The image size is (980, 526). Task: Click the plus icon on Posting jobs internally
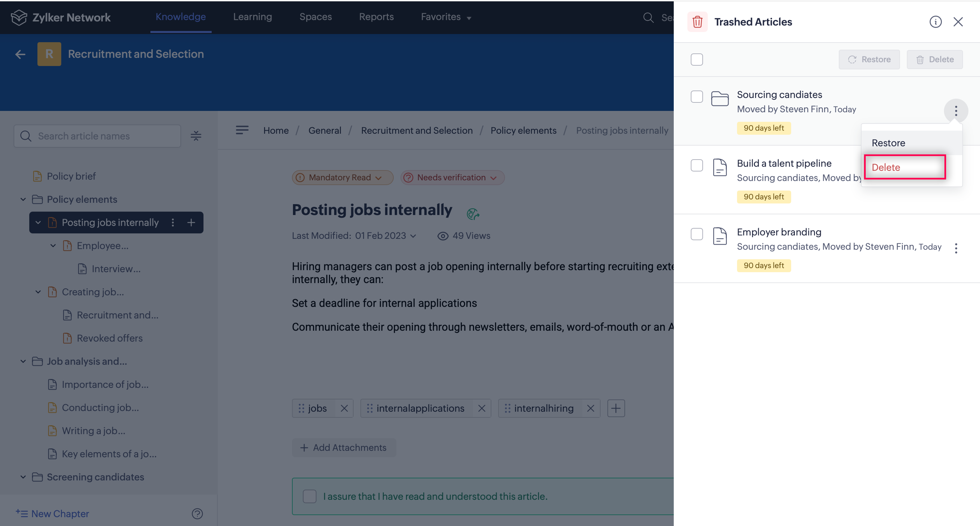tap(191, 223)
